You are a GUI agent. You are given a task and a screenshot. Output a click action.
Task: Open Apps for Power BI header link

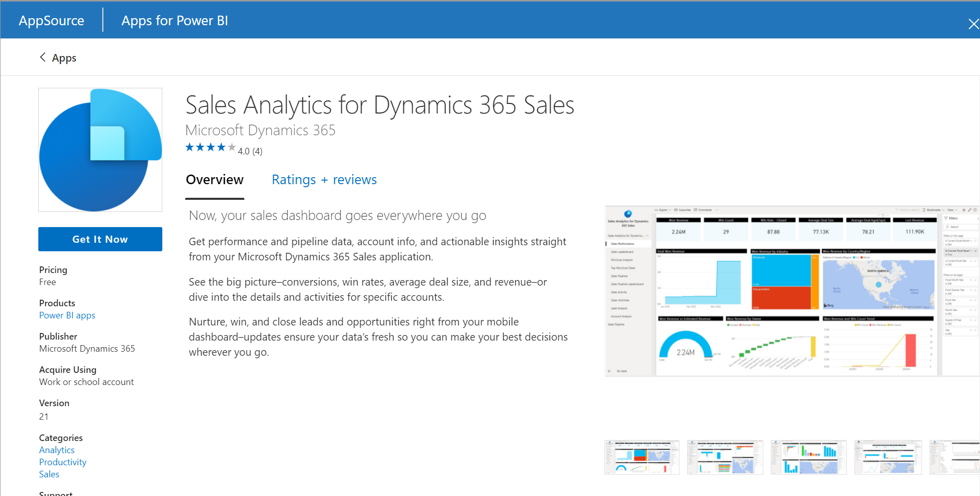coord(174,21)
